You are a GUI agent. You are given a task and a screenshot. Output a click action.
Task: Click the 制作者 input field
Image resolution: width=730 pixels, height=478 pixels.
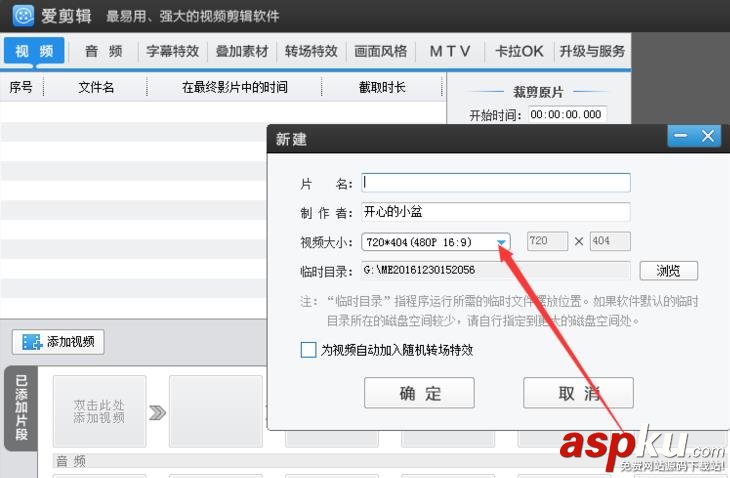point(496,212)
